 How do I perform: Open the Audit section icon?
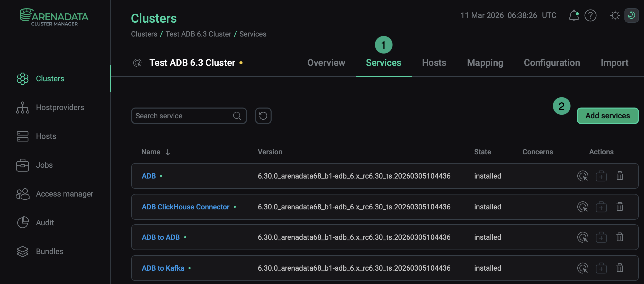click(x=23, y=222)
